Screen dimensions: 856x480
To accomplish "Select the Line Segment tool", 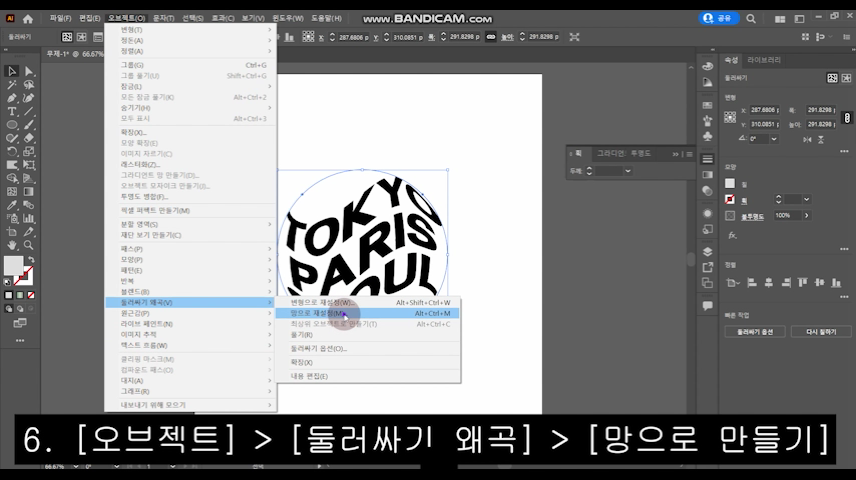I will [x=29, y=111].
